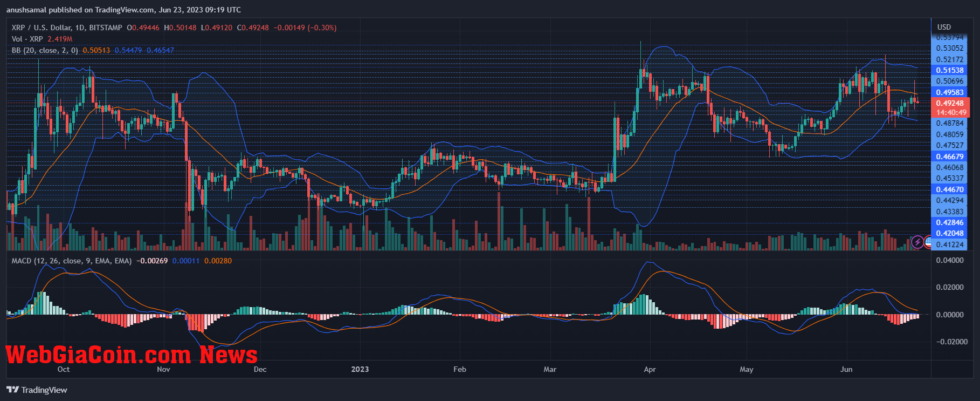The height and width of the screenshot is (401, 980).
Task: Click the Nov label on time axis
Action: (x=163, y=369)
